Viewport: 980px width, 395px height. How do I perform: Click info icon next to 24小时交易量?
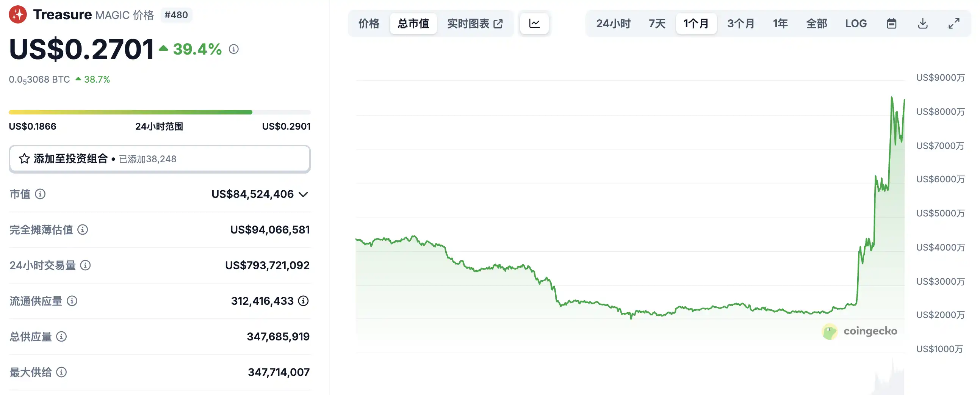pos(85,265)
